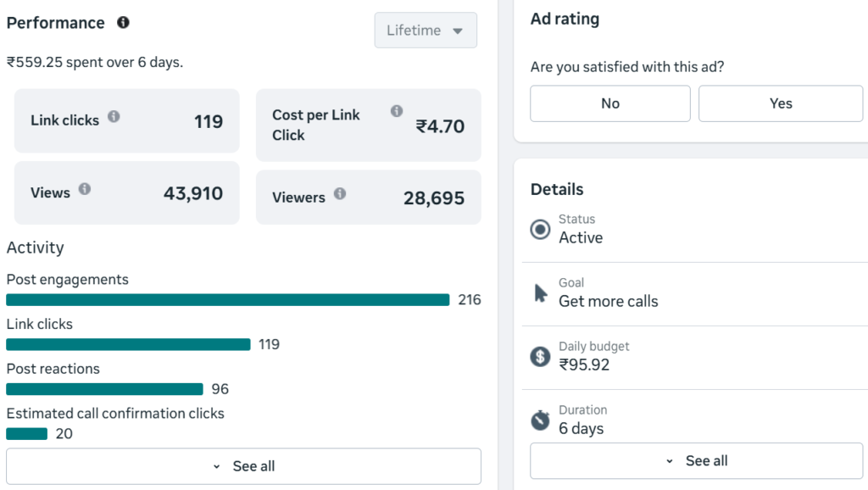Image resolution: width=868 pixels, height=490 pixels.
Task: Expand See all under Activity
Action: pos(243,466)
